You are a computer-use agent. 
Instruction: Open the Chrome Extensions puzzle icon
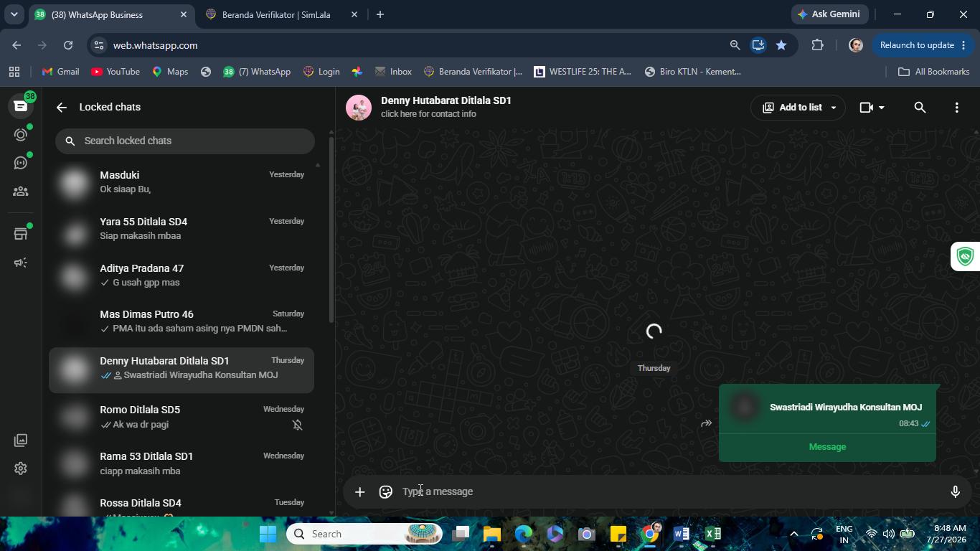pyautogui.click(x=817, y=45)
